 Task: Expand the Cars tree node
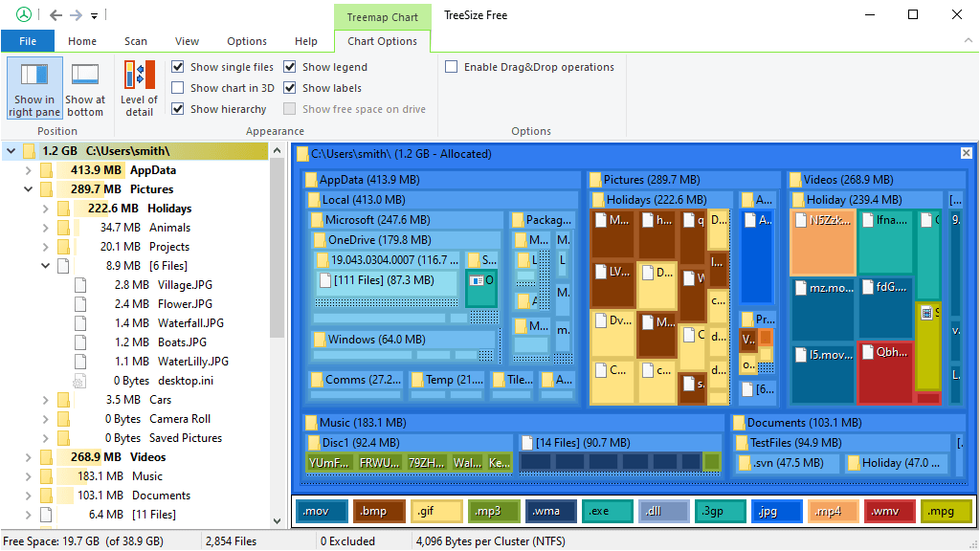(45, 400)
